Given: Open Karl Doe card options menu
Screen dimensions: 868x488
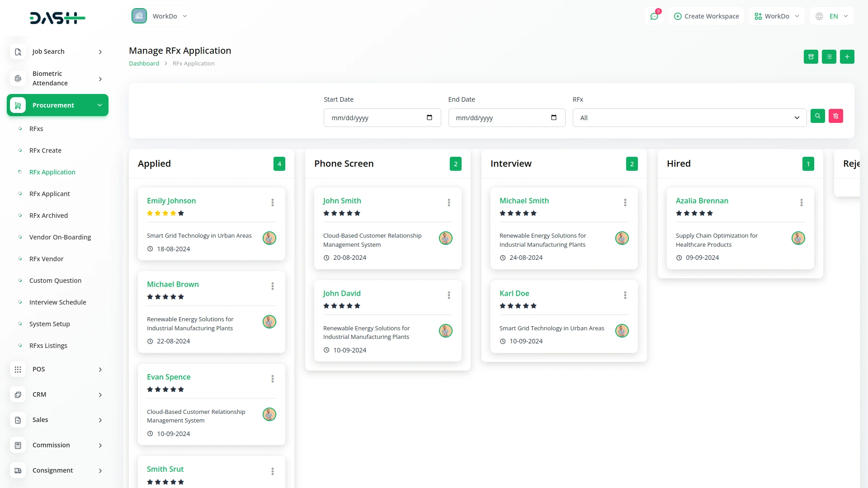Looking at the screenshot, I should tap(625, 295).
